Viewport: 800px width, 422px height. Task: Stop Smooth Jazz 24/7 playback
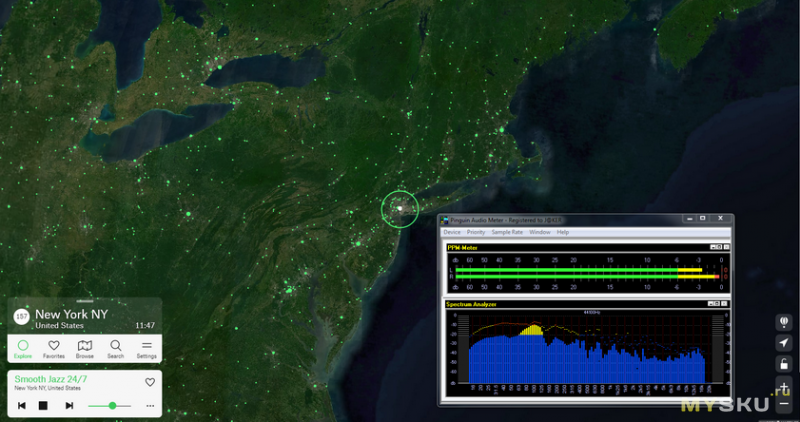point(43,405)
